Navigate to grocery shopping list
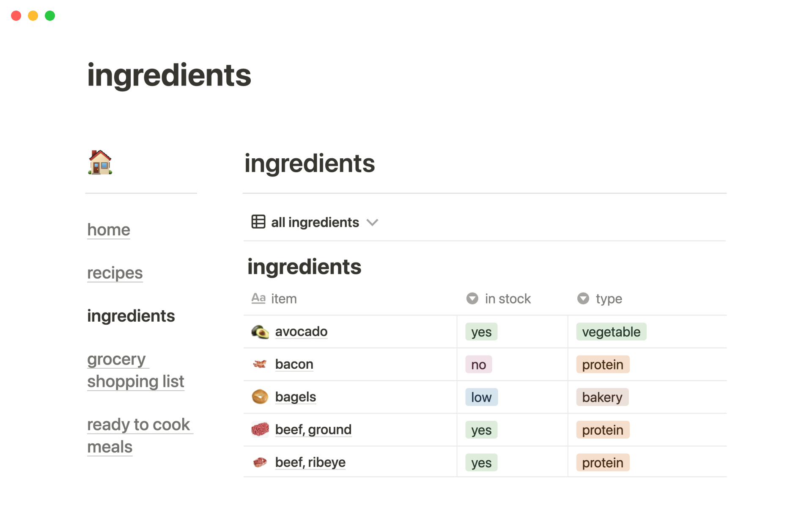 tap(135, 370)
